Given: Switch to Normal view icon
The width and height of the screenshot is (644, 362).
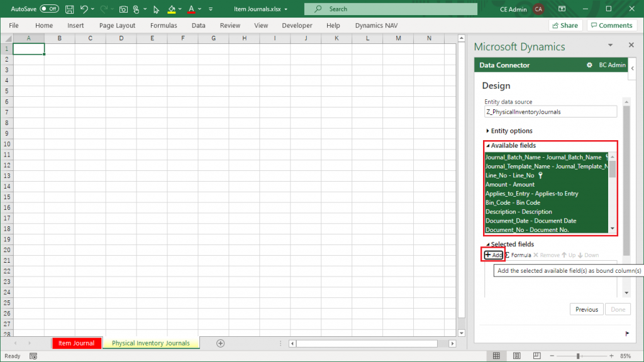Looking at the screenshot, I should tap(496, 356).
